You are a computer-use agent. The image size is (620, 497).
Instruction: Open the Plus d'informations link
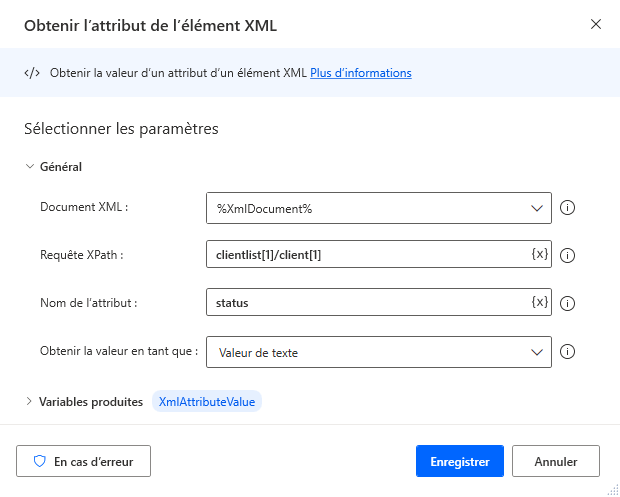(x=360, y=73)
